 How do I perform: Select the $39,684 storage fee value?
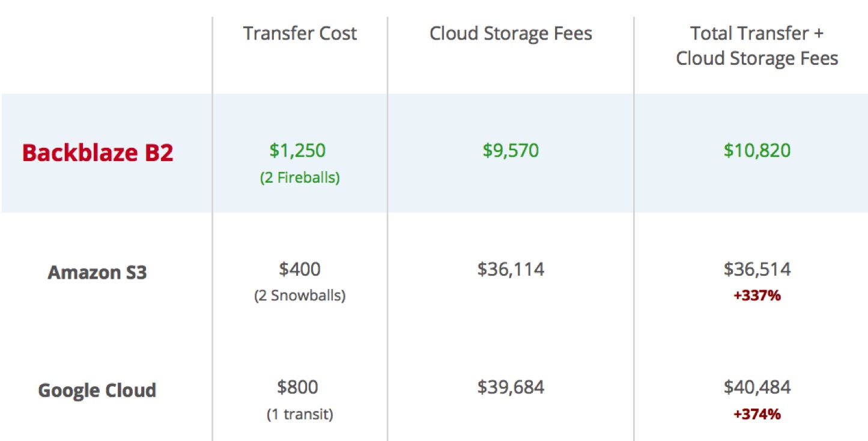click(511, 388)
